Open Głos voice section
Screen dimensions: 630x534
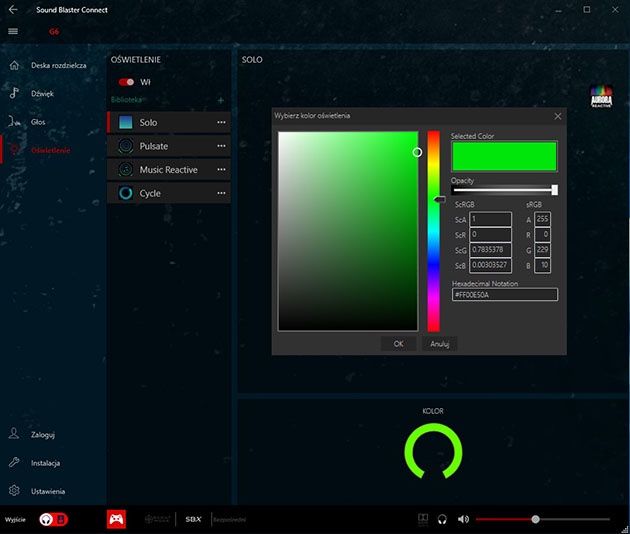click(38, 122)
